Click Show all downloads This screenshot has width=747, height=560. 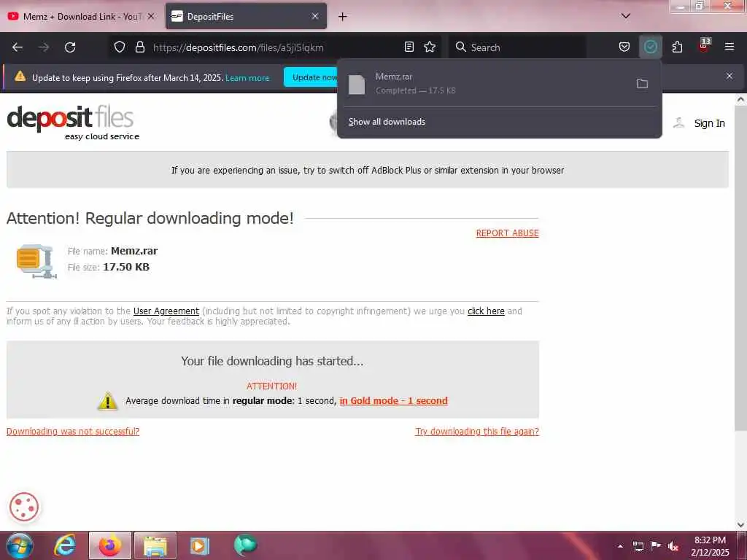click(387, 122)
